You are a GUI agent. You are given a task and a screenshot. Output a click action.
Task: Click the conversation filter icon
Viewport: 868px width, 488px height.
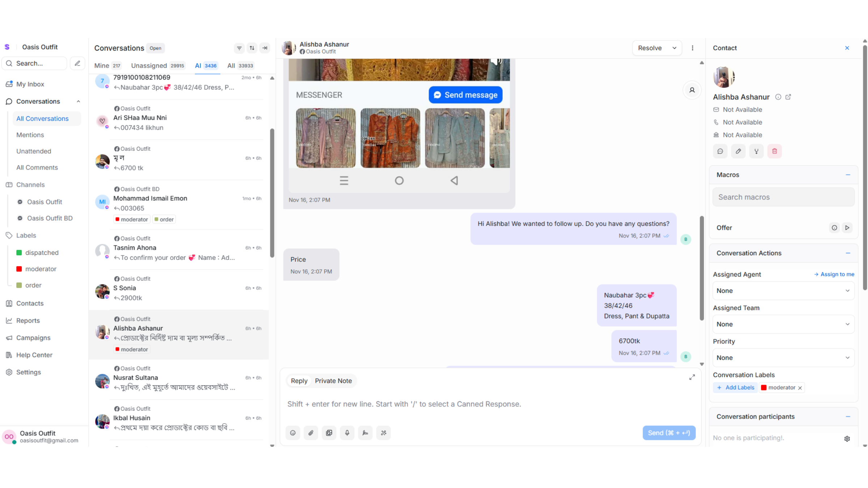pos(239,48)
